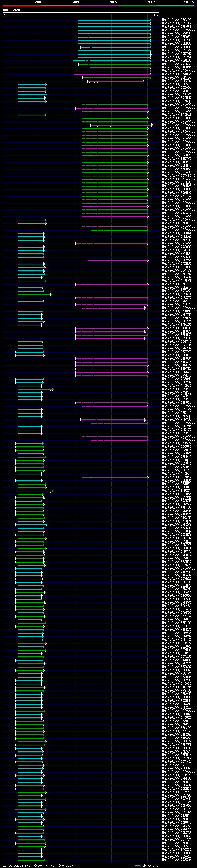
Task: Select the UniRef100_Q5T4S7-3 label
Action: point(179,172)
